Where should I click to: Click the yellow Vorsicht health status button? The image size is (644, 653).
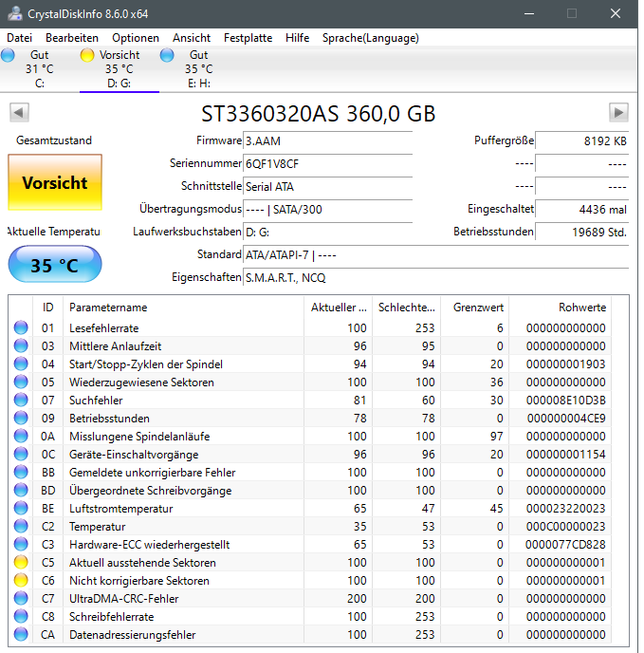pos(55,182)
